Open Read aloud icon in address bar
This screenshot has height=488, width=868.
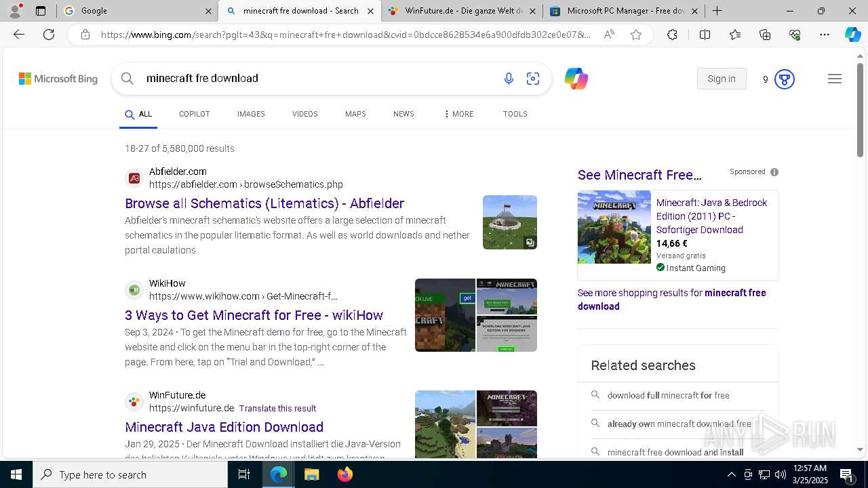click(x=609, y=35)
